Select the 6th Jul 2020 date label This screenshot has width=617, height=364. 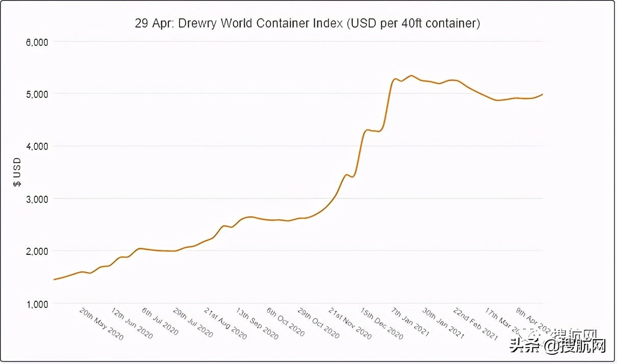tap(160, 322)
